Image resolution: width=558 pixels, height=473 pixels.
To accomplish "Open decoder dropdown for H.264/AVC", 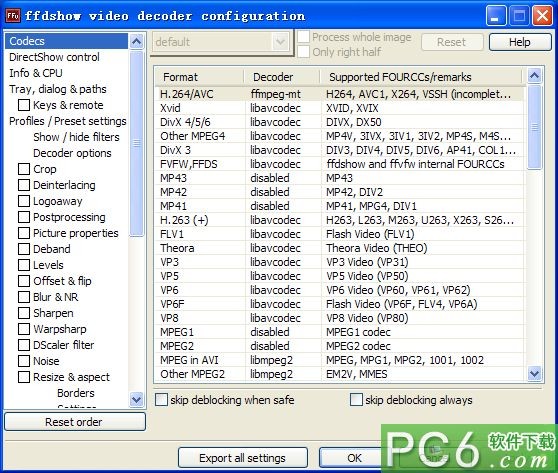I will [x=283, y=94].
